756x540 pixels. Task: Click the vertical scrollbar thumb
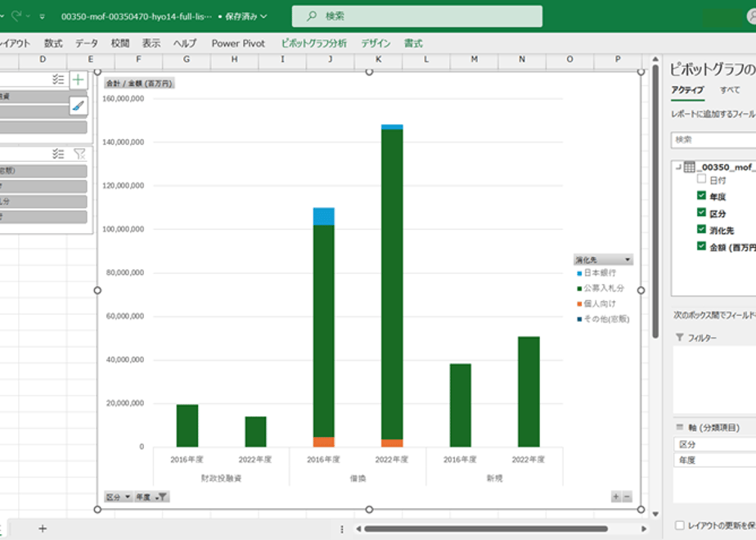655,201
